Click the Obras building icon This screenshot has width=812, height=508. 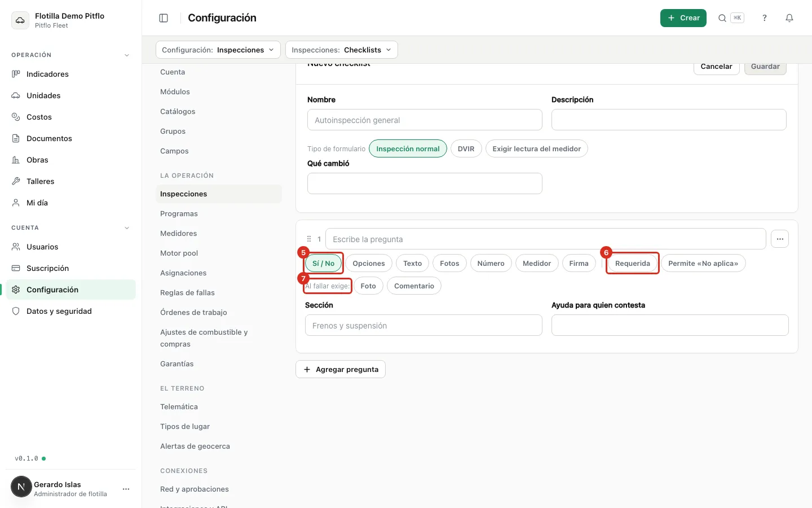click(x=16, y=160)
